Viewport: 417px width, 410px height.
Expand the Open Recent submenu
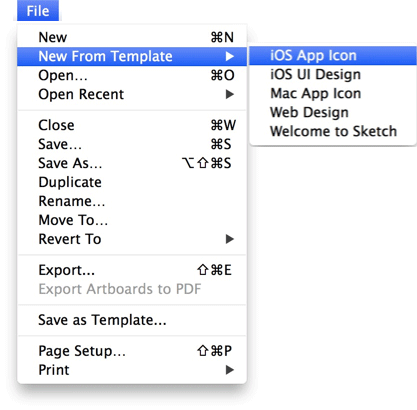pos(132,94)
